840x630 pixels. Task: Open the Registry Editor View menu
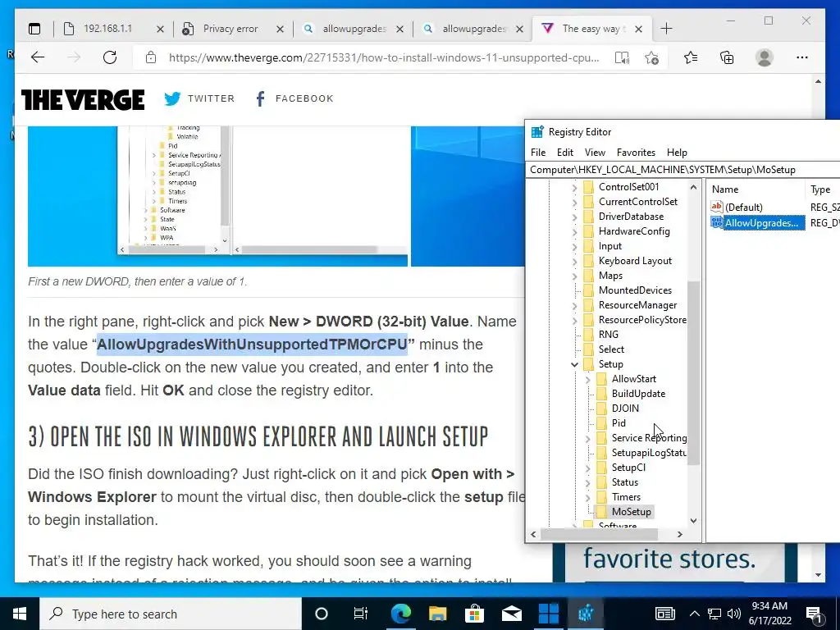(x=595, y=153)
